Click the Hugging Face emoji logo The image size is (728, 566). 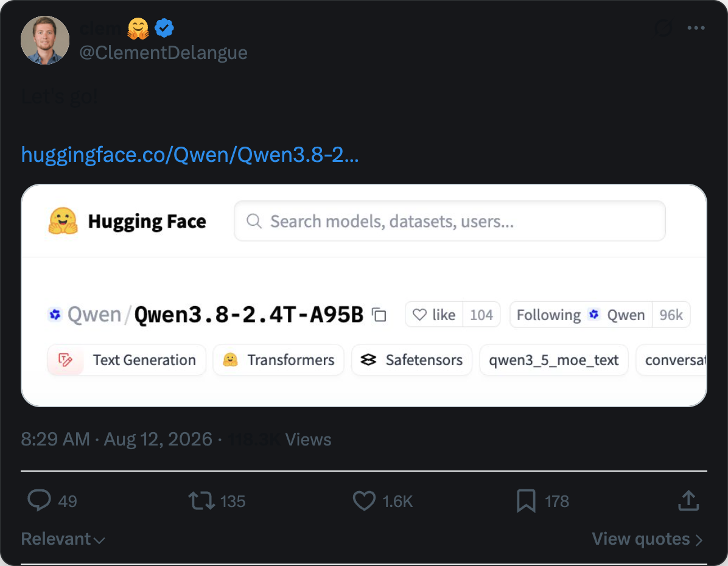click(63, 221)
